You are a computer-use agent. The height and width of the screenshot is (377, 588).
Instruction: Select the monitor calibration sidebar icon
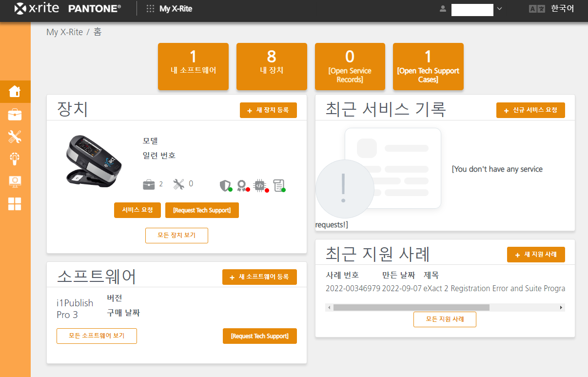15,181
